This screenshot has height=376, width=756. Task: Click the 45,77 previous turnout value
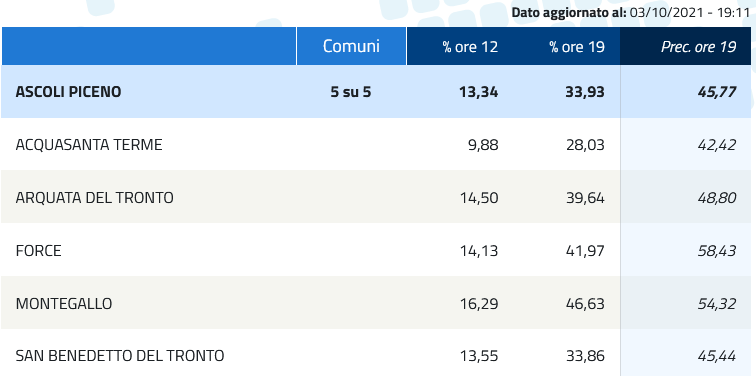coord(717,92)
